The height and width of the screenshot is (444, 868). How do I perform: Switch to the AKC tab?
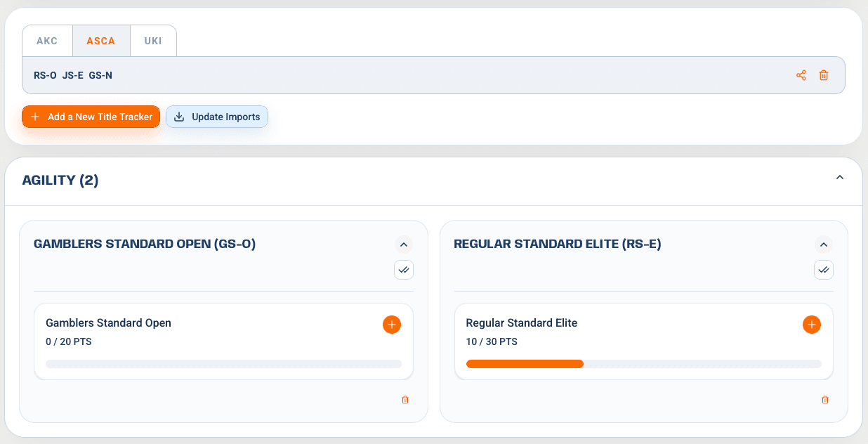[47, 41]
